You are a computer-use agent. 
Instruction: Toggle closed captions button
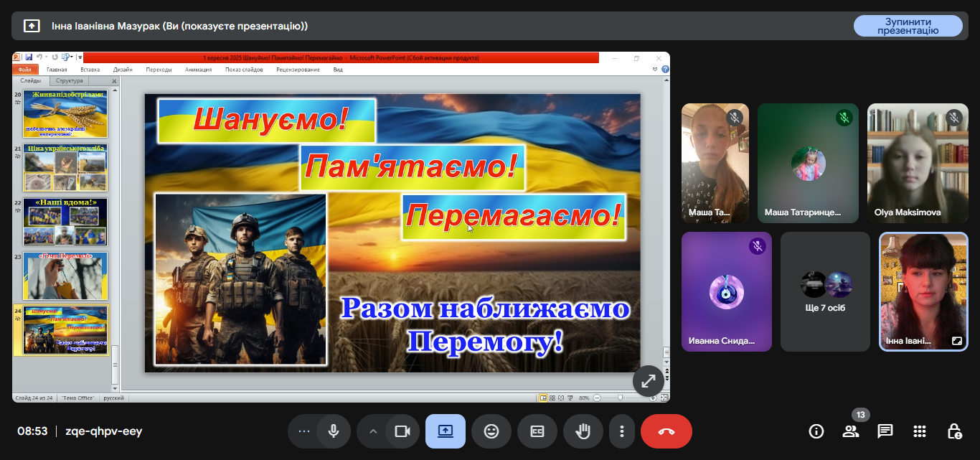[537, 431]
